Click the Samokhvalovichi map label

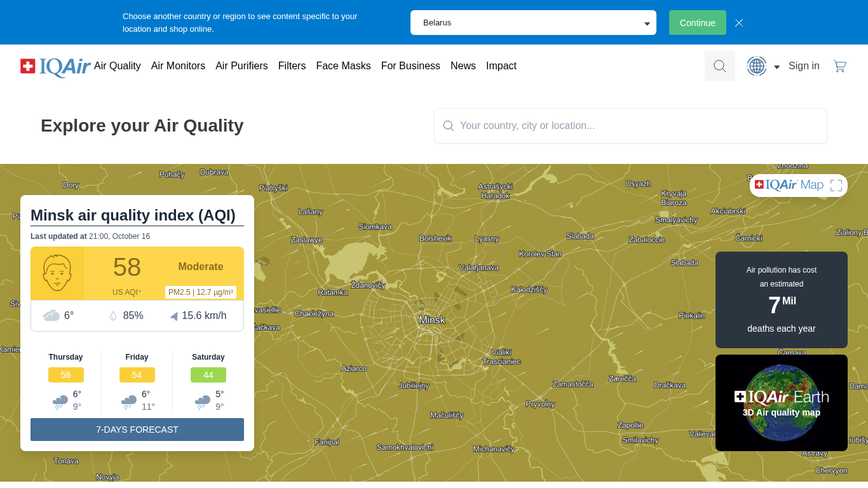click(x=405, y=447)
